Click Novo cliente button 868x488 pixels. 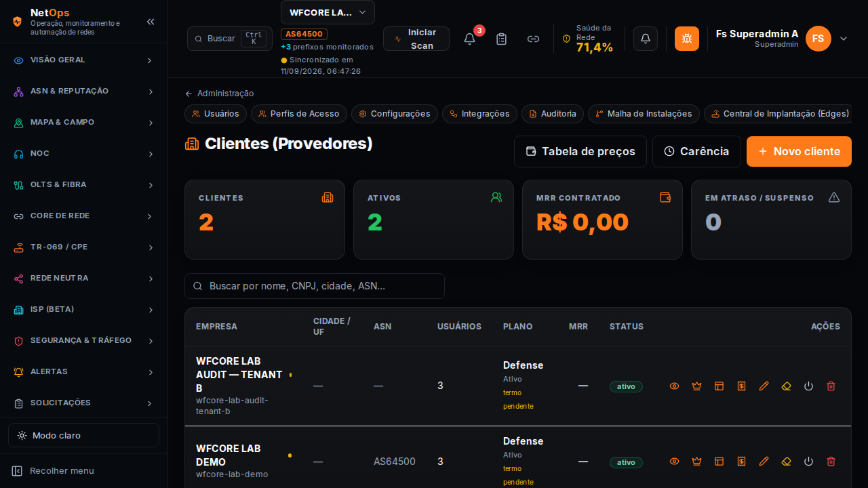799,151
